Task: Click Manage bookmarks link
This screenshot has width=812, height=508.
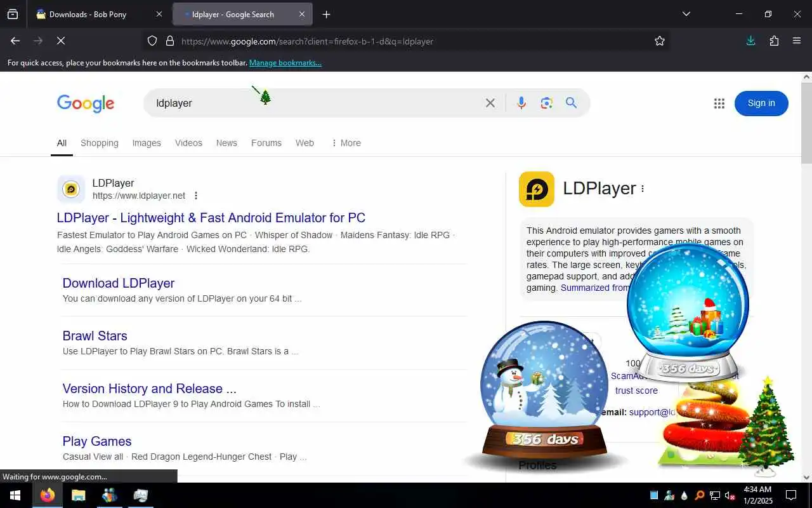Action: click(285, 63)
